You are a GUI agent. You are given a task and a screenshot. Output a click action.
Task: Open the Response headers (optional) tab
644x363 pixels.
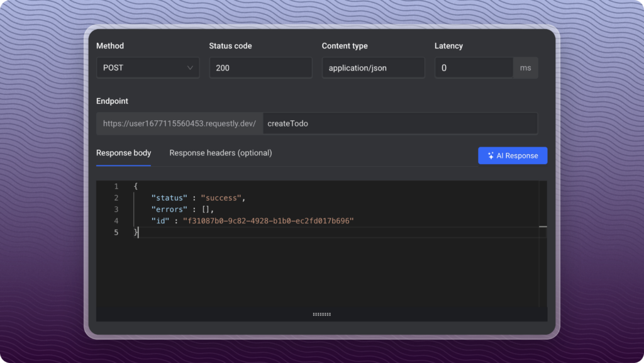221,153
